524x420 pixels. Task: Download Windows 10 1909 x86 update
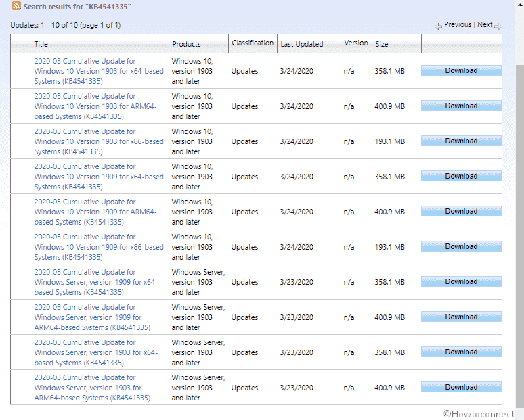tap(461, 247)
